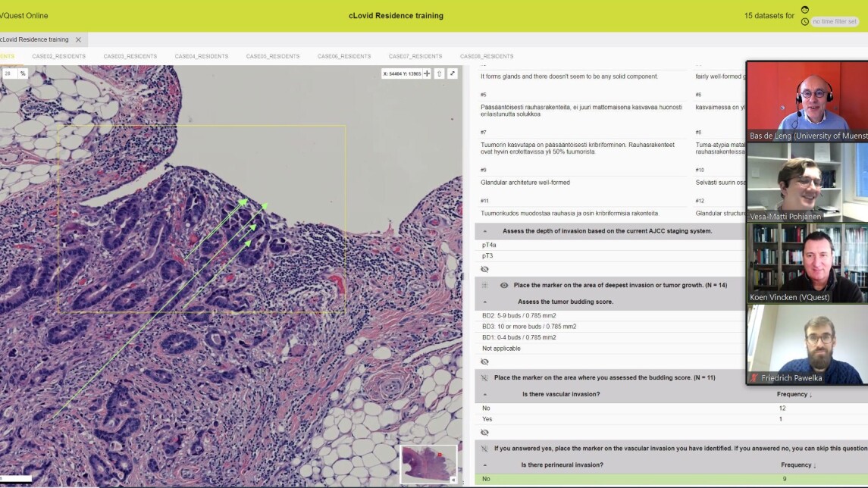Click the 'no time filter set' button
This screenshot has height=488, width=868.
click(x=835, y=21)
